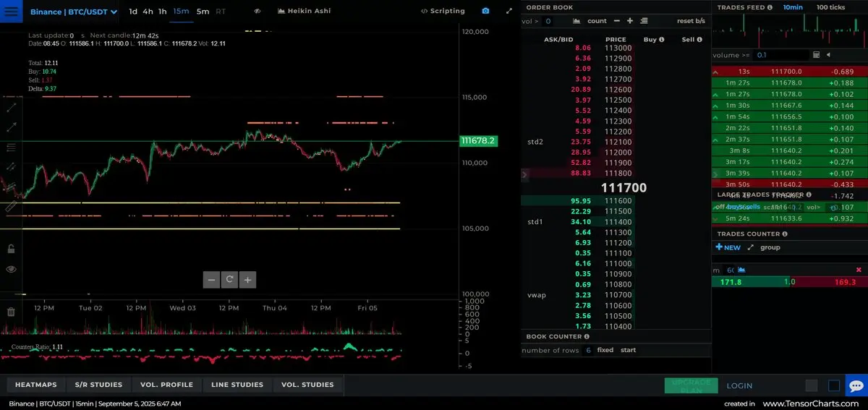Viewport: 868px width, 410px height.
Task: Open the LINE STUDIES panel
Action: click(237, 385)
